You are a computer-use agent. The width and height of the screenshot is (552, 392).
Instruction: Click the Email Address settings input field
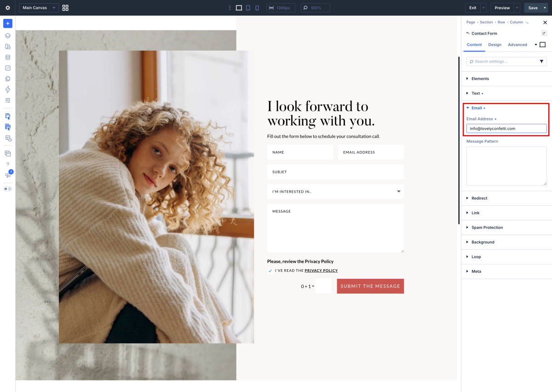(506, 128)
